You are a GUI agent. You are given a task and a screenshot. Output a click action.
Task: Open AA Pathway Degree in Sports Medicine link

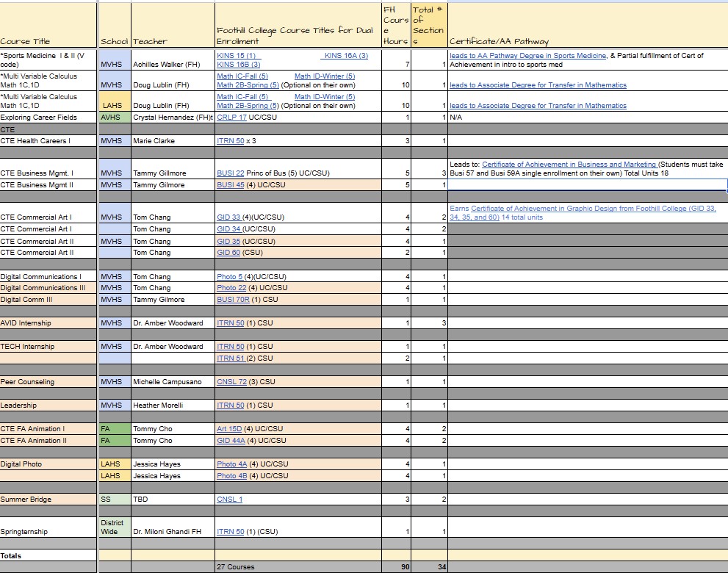527,56
